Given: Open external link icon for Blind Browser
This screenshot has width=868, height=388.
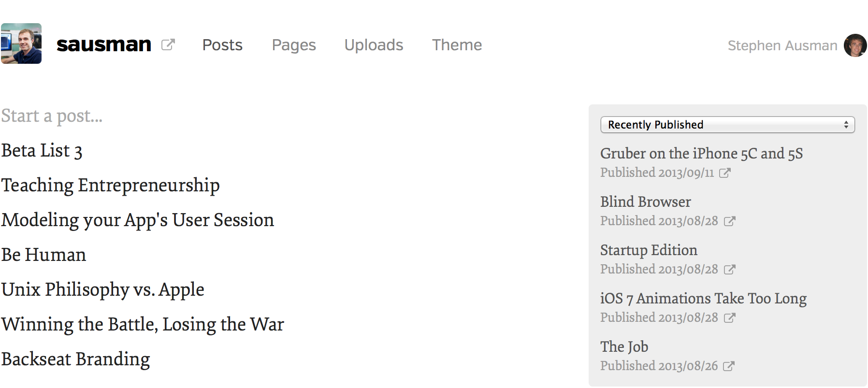Looking at the screenshot, I should tap(729, 221).
